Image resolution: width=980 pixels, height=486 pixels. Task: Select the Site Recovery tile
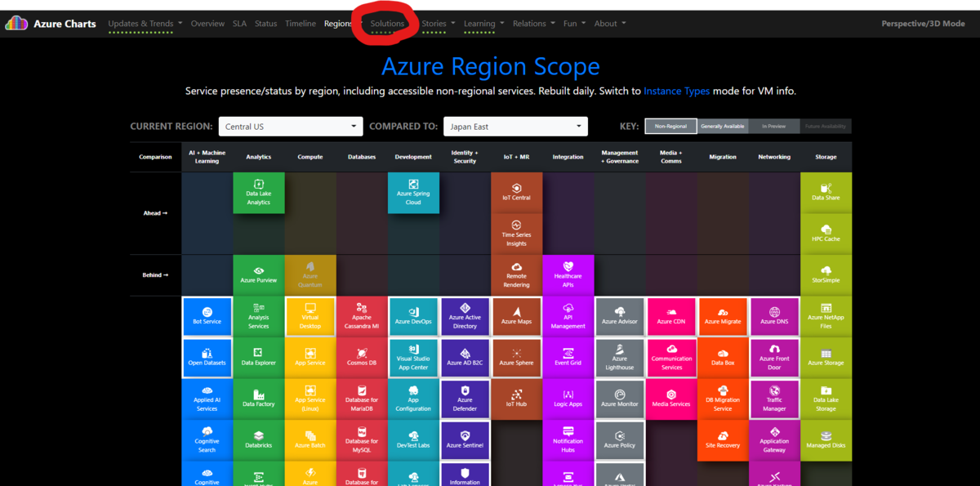click(723, 440)
